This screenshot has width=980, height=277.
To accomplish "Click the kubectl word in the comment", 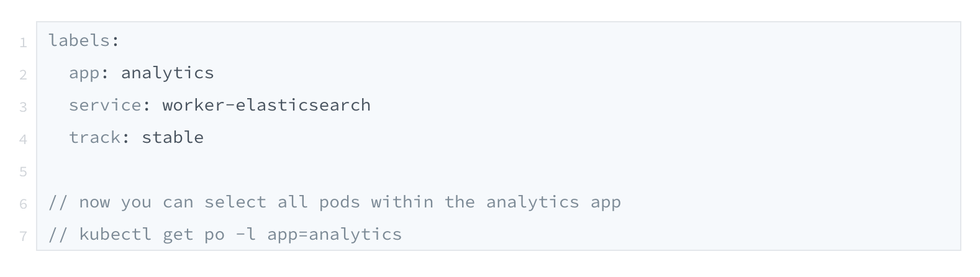I will click(x=116, y=234).
